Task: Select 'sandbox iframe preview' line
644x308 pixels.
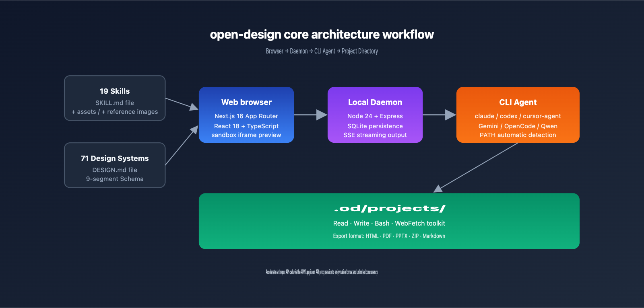Action: [x=246, y=135]
